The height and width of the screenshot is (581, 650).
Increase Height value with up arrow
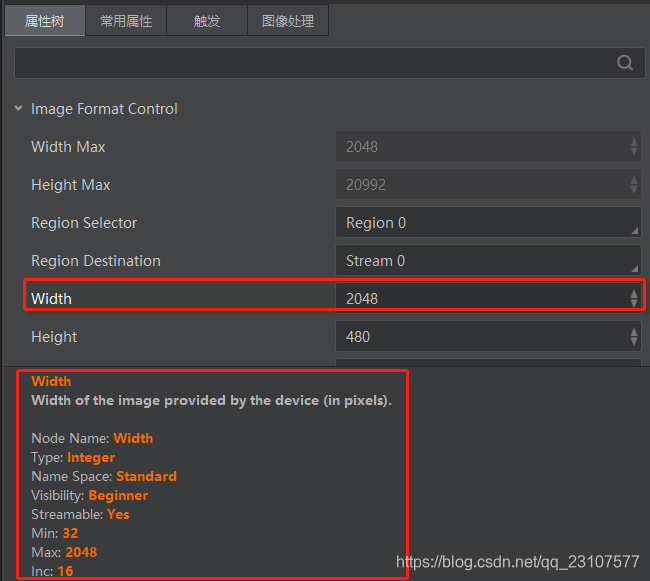click(x=634, y=332)
